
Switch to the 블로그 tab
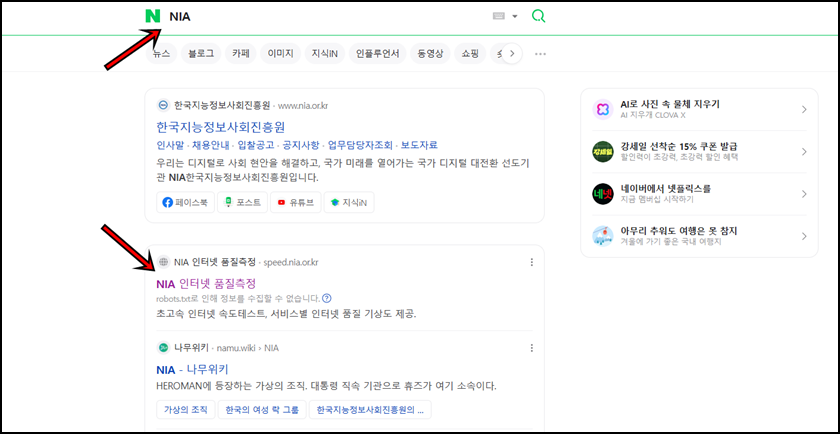pos(201,54)
